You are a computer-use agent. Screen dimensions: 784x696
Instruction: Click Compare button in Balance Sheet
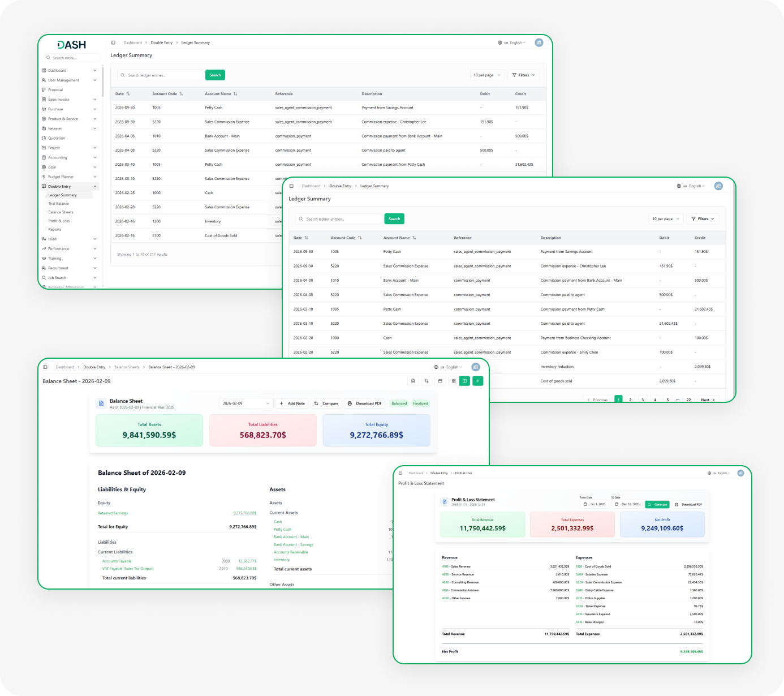[326, 403]
